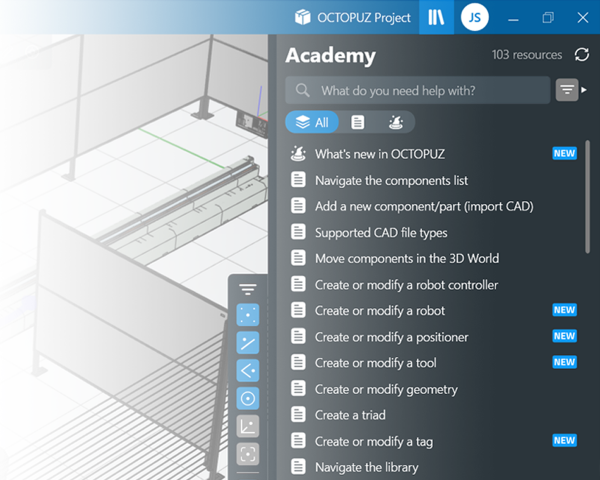Click NEW badge on 'Create or modify a robot'
Screen dimensions: 600x480
click(x=564, y=310)
